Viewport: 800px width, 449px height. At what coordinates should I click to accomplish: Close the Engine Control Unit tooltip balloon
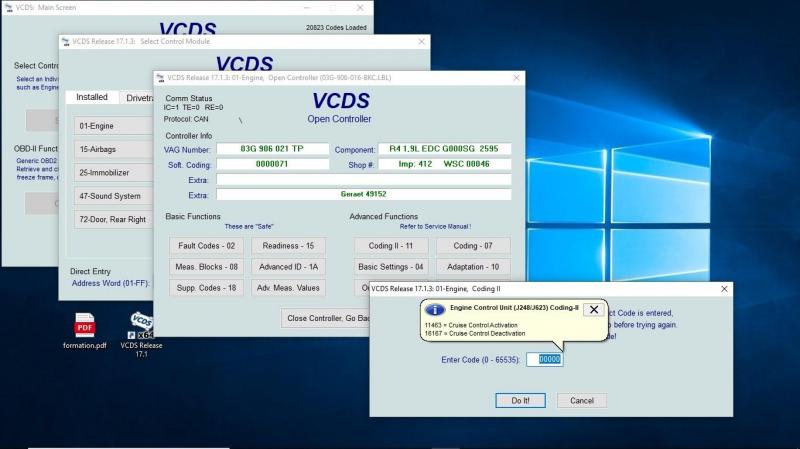pos(594,310)
